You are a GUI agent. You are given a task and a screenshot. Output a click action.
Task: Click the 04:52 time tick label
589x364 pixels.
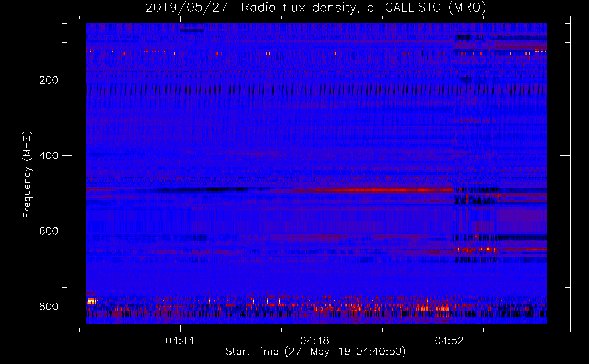coord(450,341)
